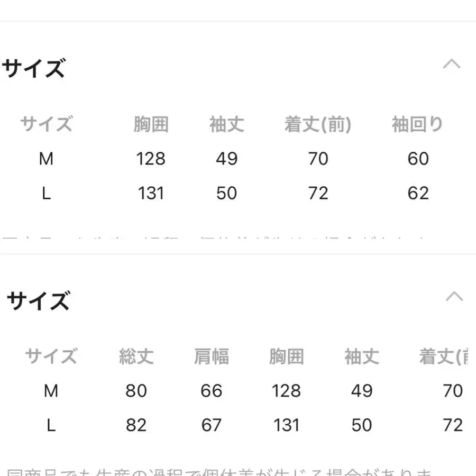The image size is (476, 476).
Task: Select the value 128 for size M chest
Action: 151,159
